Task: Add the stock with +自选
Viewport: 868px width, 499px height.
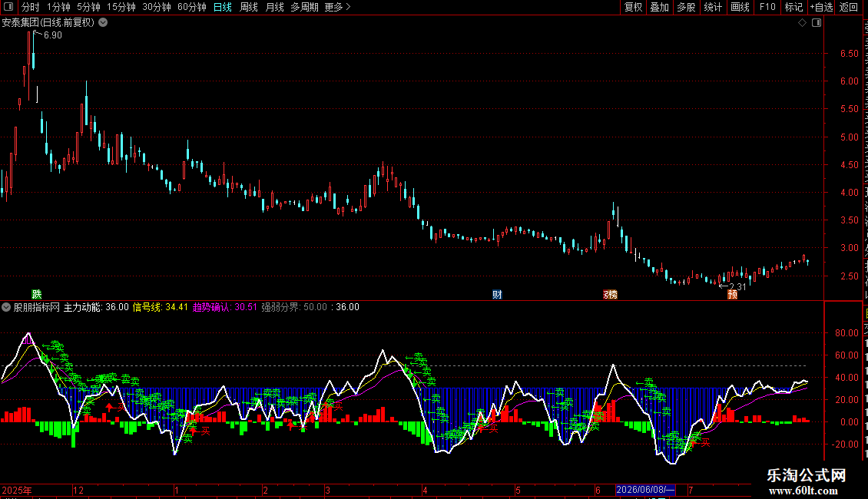Action: (x=821, y=7)
